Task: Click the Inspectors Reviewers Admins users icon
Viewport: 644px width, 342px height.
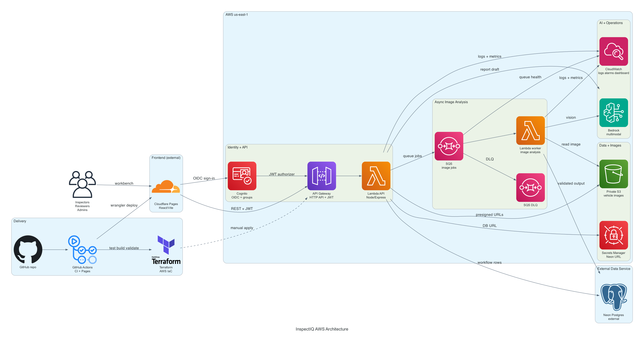Action: [x=82, y=184]
